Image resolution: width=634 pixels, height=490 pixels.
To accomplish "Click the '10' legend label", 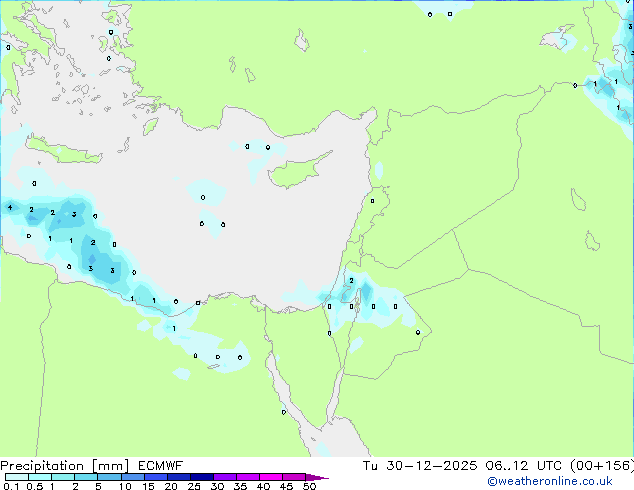I will [x=125, y=486].
